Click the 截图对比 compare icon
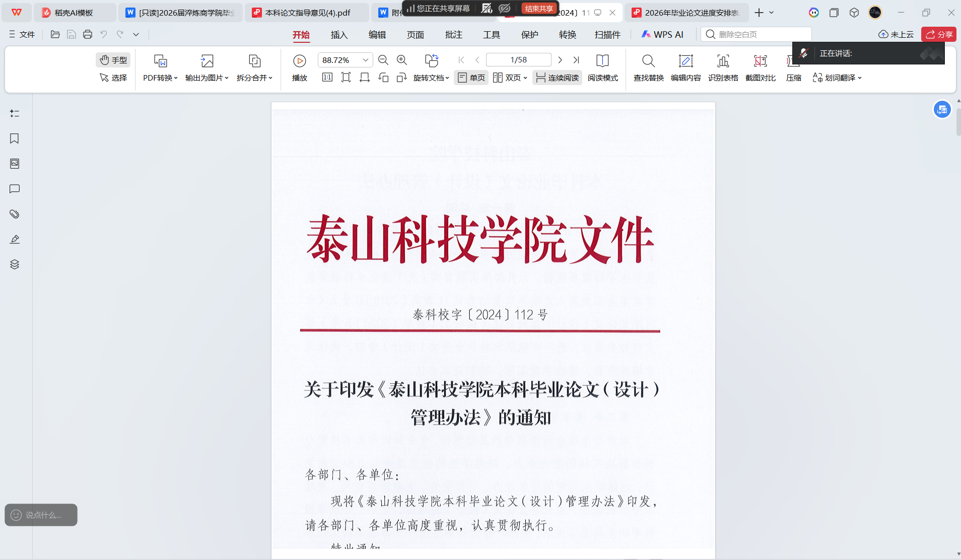This screenshot has height=560, width=961. [x=760, y=61]
